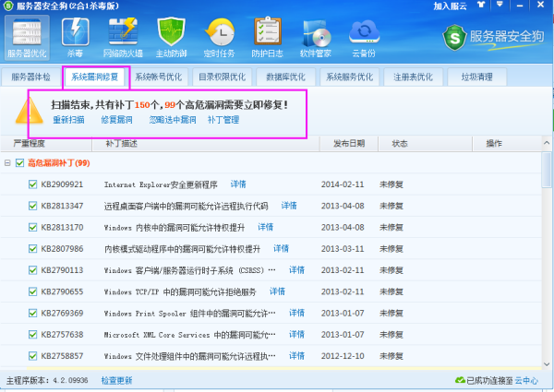Open the 云中心 link
The image size is (554, 392).
click(x=526, y=380)
